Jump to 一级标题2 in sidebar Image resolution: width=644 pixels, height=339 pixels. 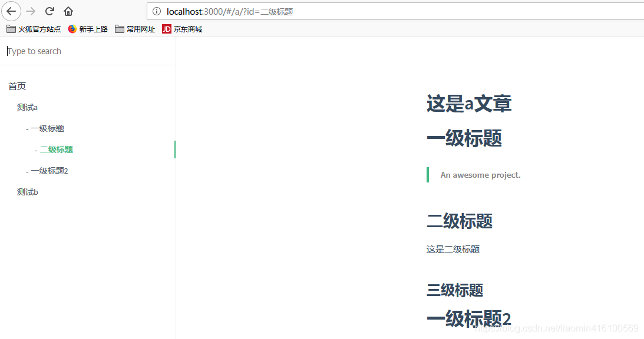coord(49,171)
